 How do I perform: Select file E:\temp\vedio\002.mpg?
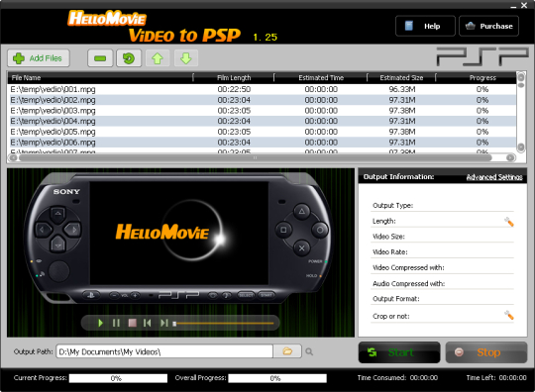point(262,100)
